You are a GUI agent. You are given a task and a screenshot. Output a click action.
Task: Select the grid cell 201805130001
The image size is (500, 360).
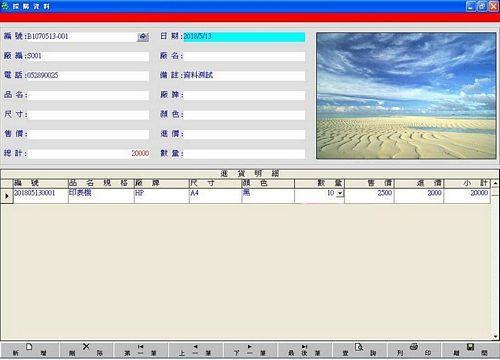pyautogui.click(x=40, y=196)
